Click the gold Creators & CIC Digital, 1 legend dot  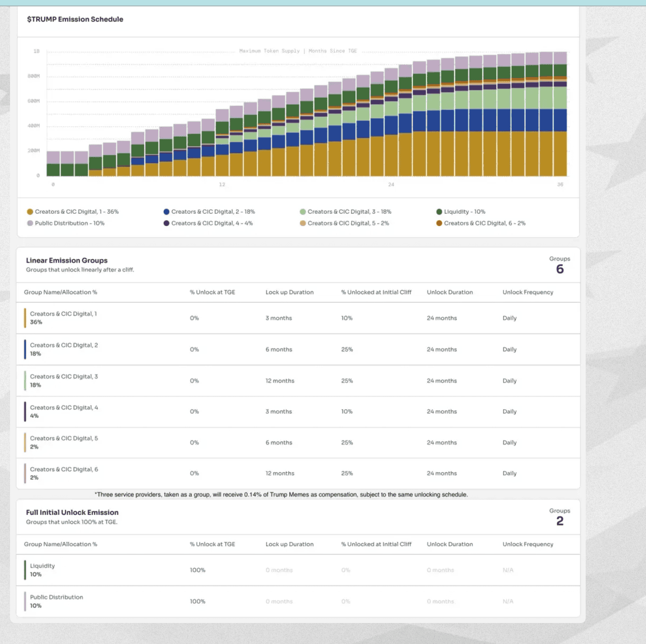click(30, 212)
